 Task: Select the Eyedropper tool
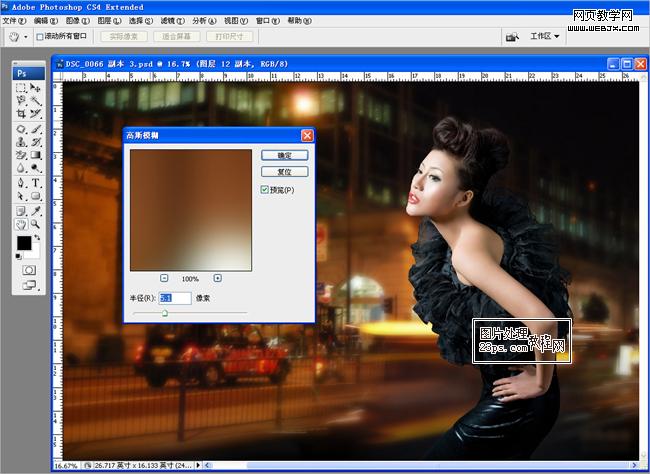[x=36, y=211]
